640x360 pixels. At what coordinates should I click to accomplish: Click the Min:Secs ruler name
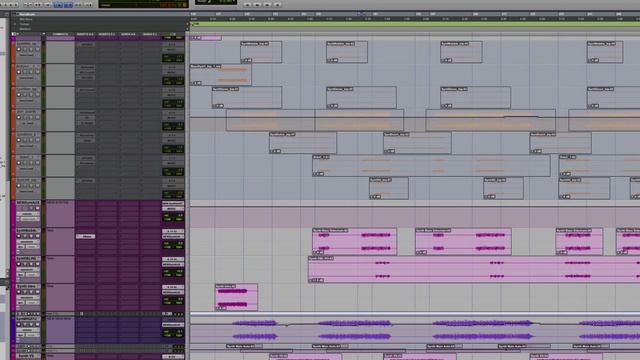click(26, 19)
